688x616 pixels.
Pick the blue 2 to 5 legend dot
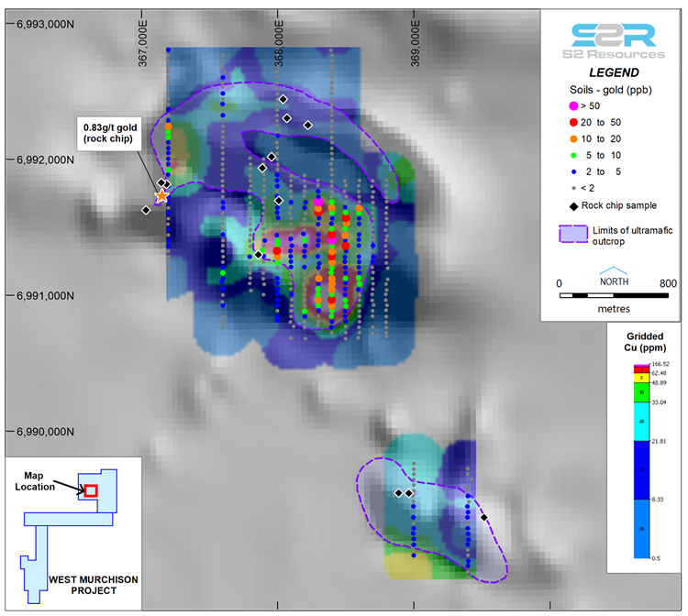click(x=573, y=171)
